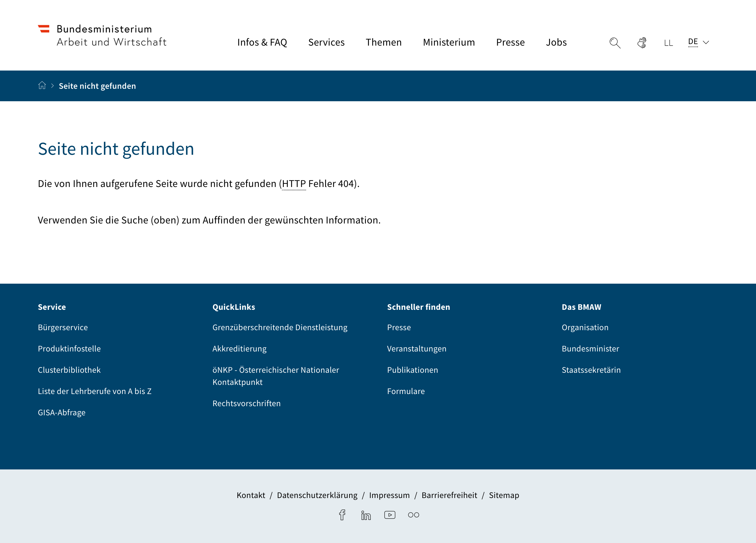The image size is (756, 543).
Task: Click the 'Seite nicht gefunden' breadcrumb text
Action: [x=97, y=86]
